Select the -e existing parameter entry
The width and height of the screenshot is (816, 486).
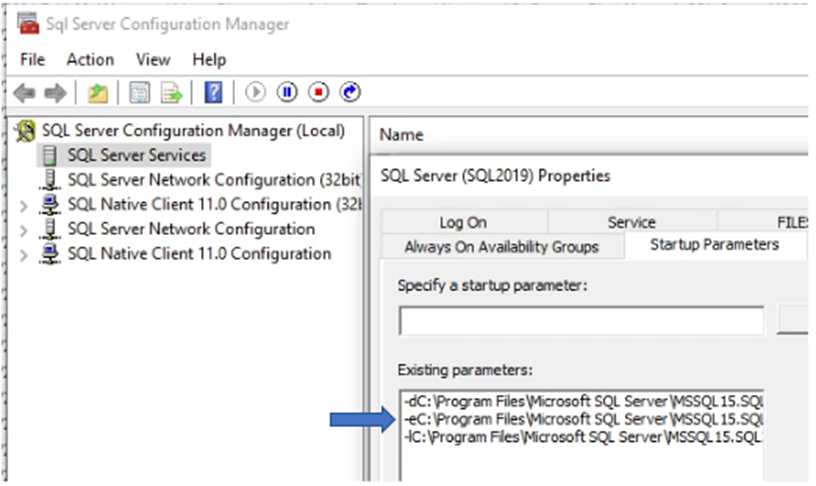582,419
